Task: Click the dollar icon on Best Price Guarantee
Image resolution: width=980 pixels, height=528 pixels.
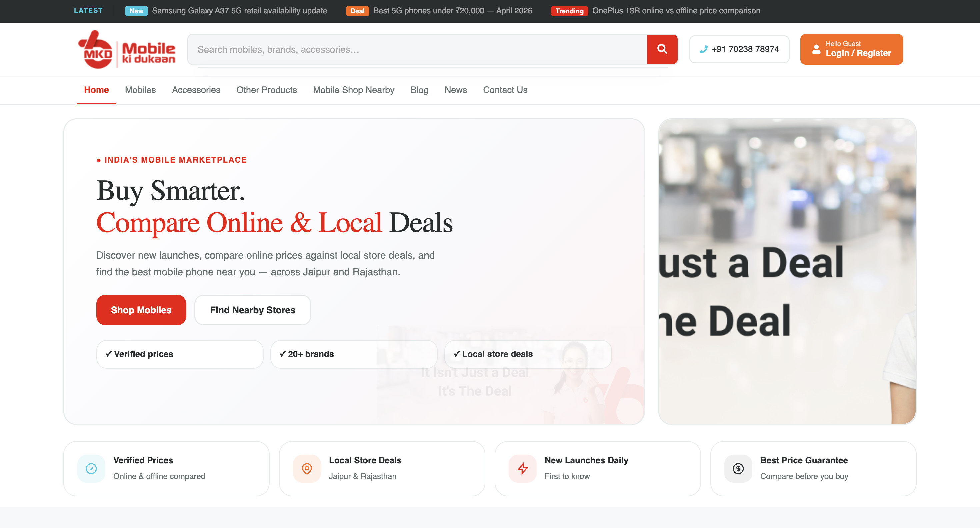Action: point(738,468)
